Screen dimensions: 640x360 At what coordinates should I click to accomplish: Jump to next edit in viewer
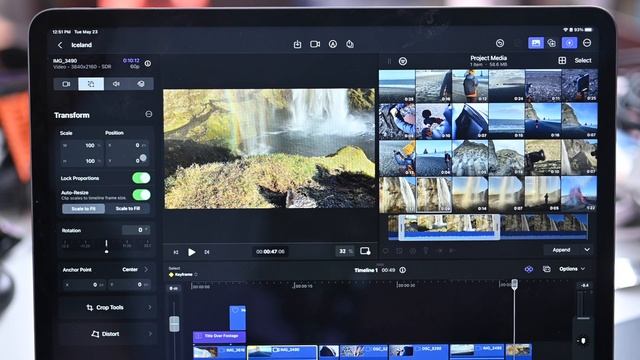click(207, 252)
